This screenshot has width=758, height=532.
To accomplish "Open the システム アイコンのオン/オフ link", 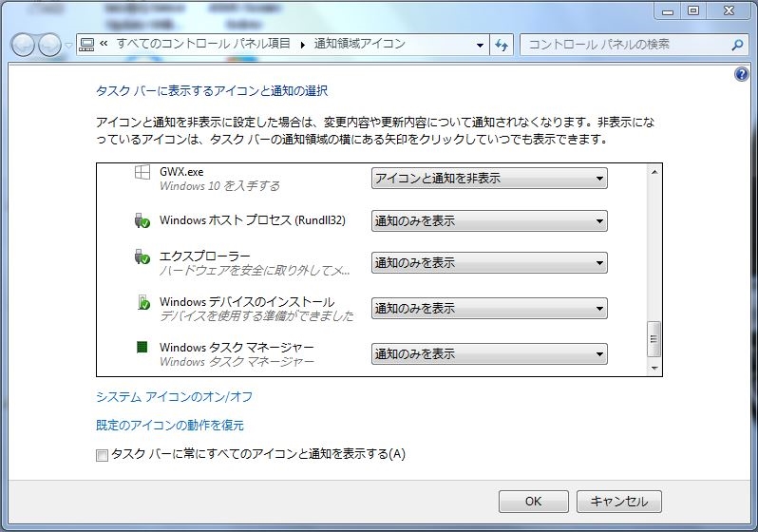I will 175,397.
